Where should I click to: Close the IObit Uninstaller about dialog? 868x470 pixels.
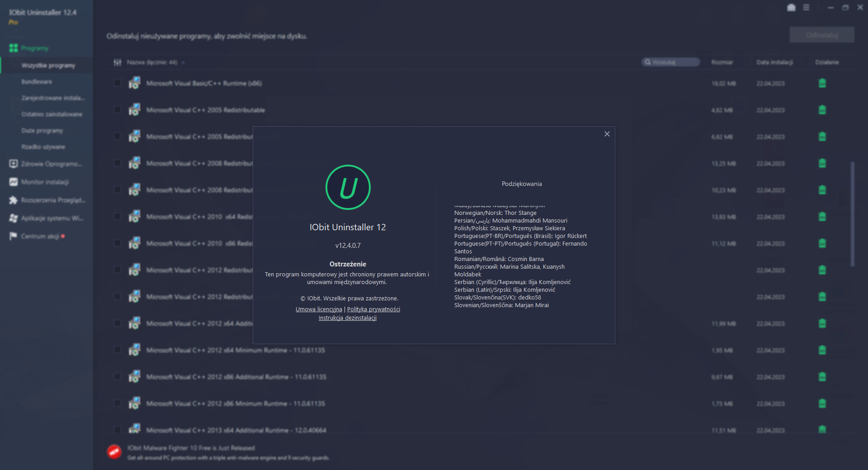pos(607,134)
